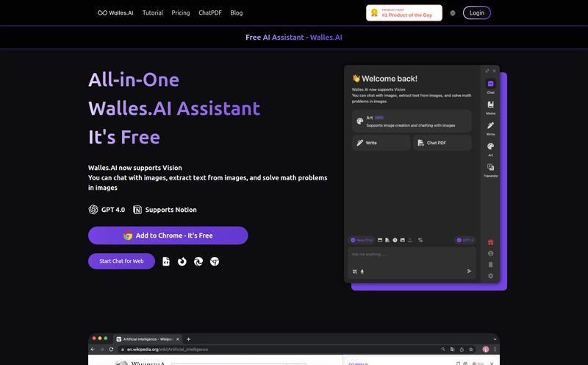Viewport: 588px width, 365px height.
Task: Open the Art card with New badge
Action: 412,121
